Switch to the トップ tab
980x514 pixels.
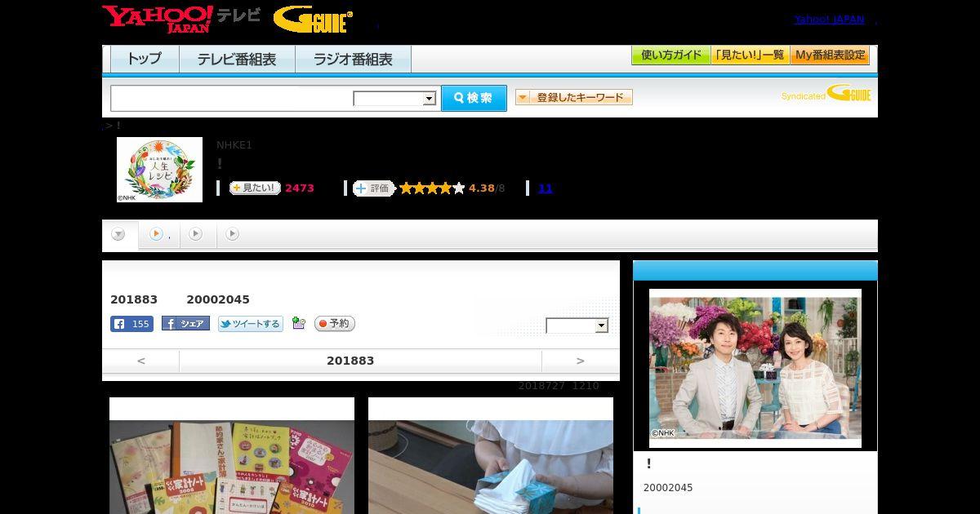145,59
